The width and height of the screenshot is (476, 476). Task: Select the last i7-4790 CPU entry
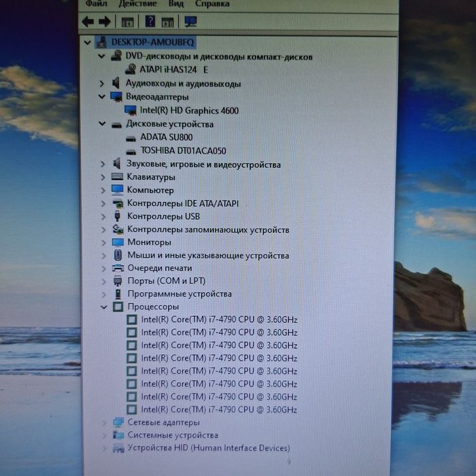[x=219, y=409]
